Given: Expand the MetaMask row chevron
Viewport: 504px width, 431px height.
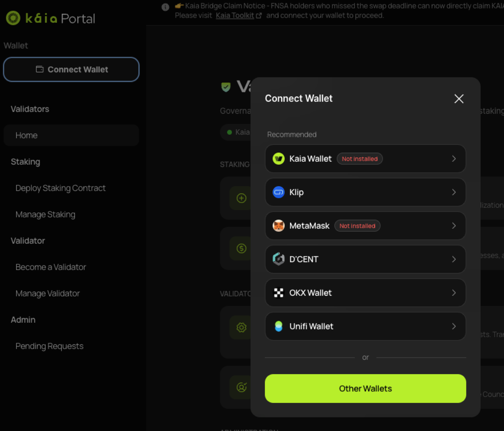Looking at the screenshot, I should pos(454,226).
